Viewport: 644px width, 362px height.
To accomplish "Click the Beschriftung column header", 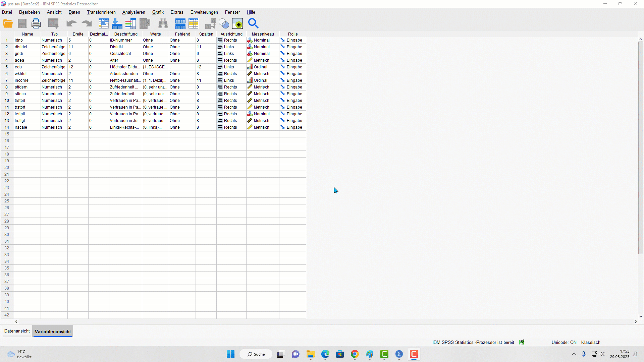I will [125, 34].
